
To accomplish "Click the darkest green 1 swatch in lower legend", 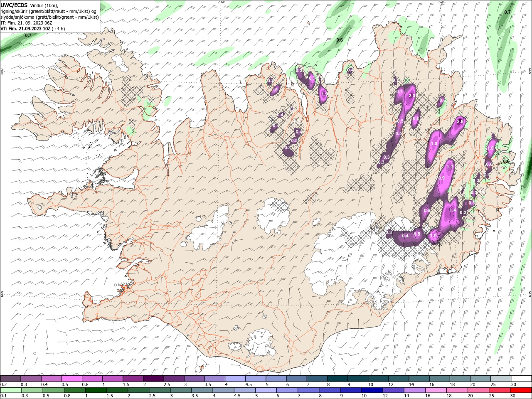I will pos(96,390).
